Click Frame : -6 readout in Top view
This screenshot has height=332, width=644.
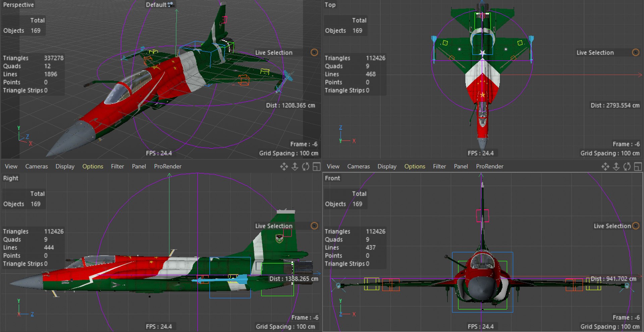[x=626, y=144]
